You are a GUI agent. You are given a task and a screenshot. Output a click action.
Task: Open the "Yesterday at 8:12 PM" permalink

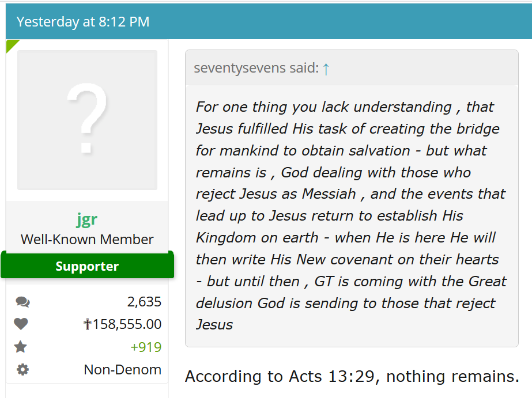point(83,22)
